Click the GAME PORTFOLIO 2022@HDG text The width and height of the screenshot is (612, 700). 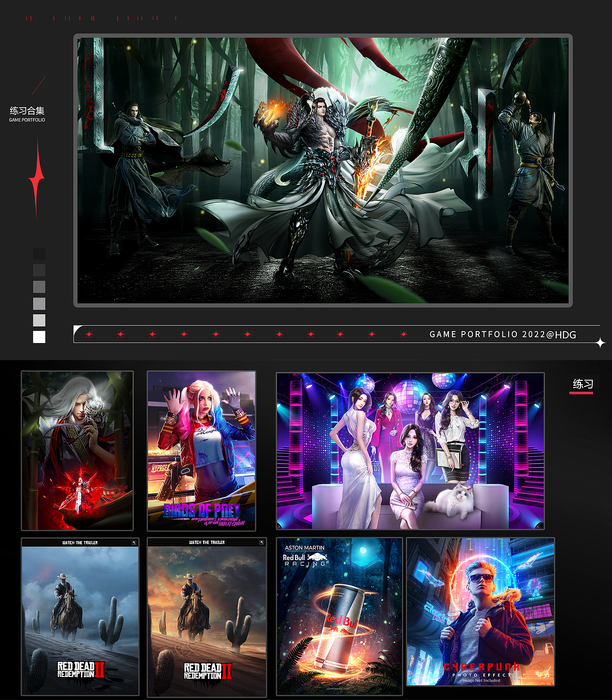pyautogui.click(x=503, y=335)
